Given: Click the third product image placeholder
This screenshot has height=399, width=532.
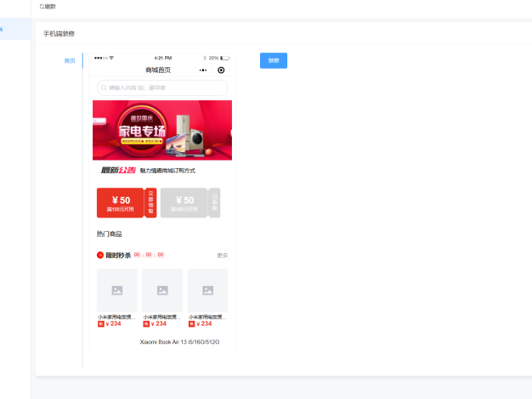Looking at the screenshot, I should click(207, 290).
